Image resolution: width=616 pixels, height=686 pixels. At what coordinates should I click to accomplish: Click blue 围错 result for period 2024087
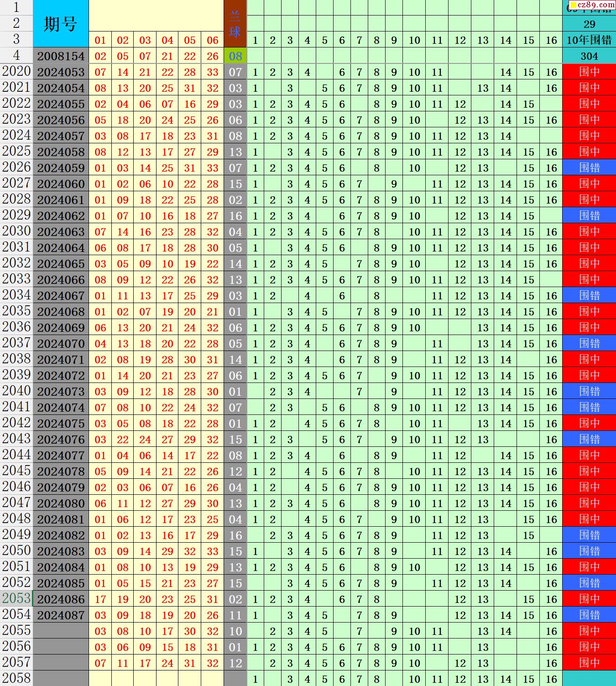(x=589, y=615)
